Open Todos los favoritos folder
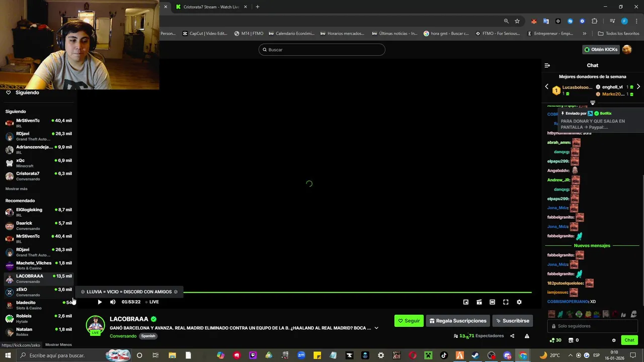Viewport: 644px width, 362px height. (618, 34)
